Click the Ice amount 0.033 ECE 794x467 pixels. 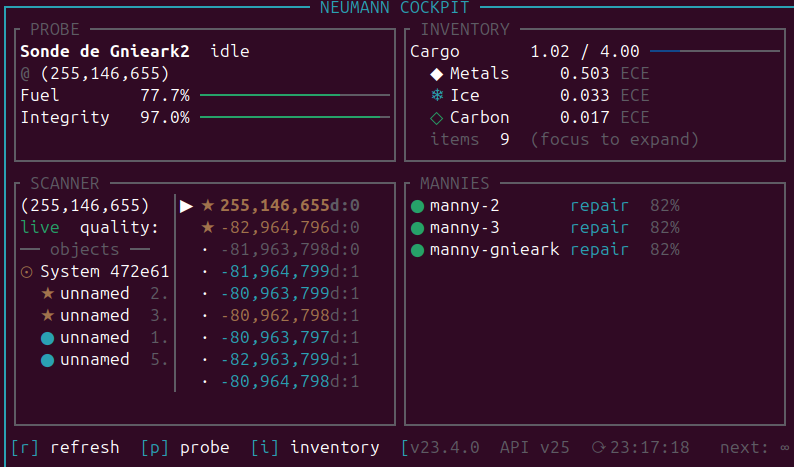click(x=605, y=95)
